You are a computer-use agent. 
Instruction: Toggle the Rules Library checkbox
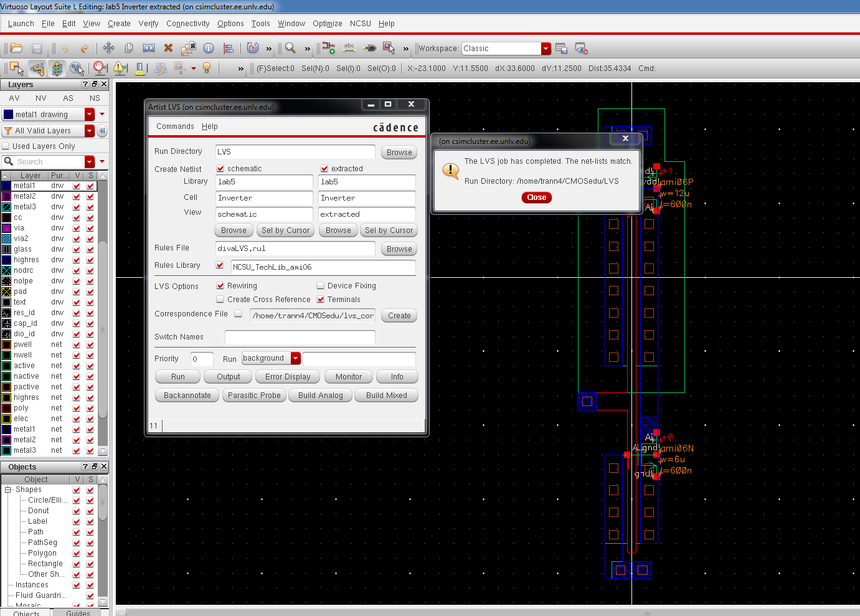point(220,265)
